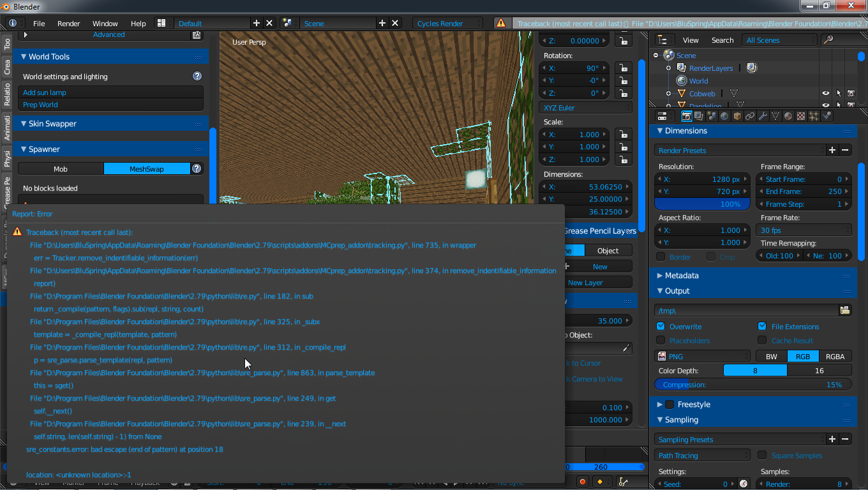Open the 30 fps frame rate dropdown
The width and height of the screenshot is (868, 490).
click(x=804, y=230)
